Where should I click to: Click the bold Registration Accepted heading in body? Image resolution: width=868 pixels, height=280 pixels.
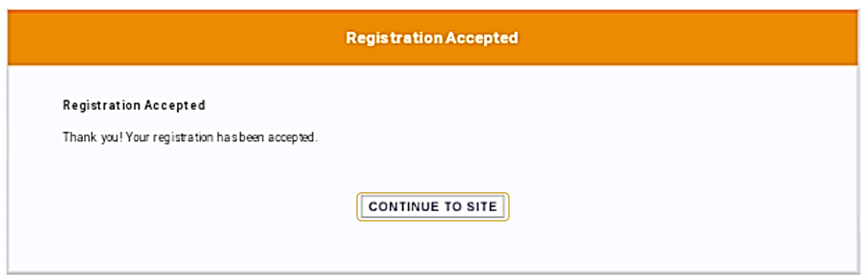coord(134,106)
